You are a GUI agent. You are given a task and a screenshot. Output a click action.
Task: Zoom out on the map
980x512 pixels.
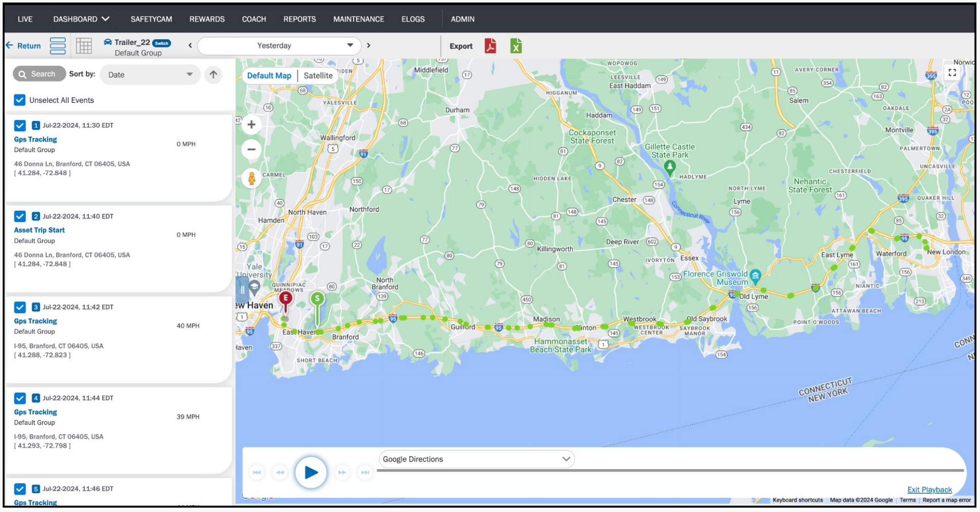click(251, 149)
